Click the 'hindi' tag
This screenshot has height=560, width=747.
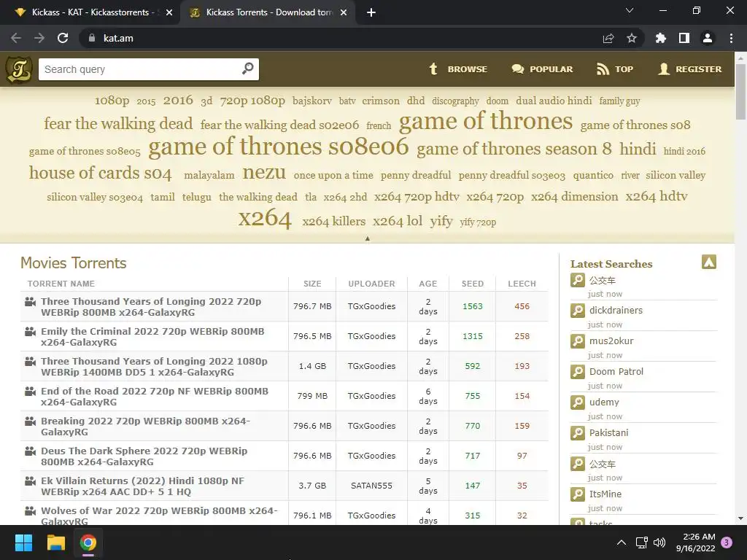(638, 149)
